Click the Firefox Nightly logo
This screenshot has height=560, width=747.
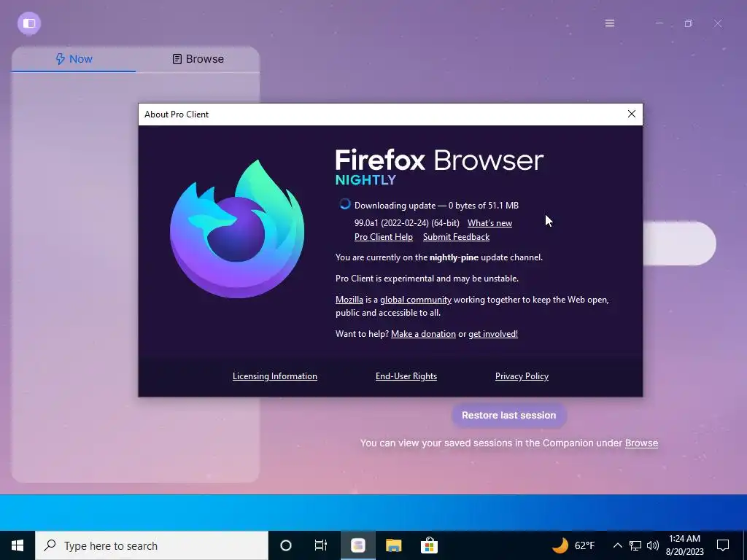pyautogui.click(x=237, y=228)
